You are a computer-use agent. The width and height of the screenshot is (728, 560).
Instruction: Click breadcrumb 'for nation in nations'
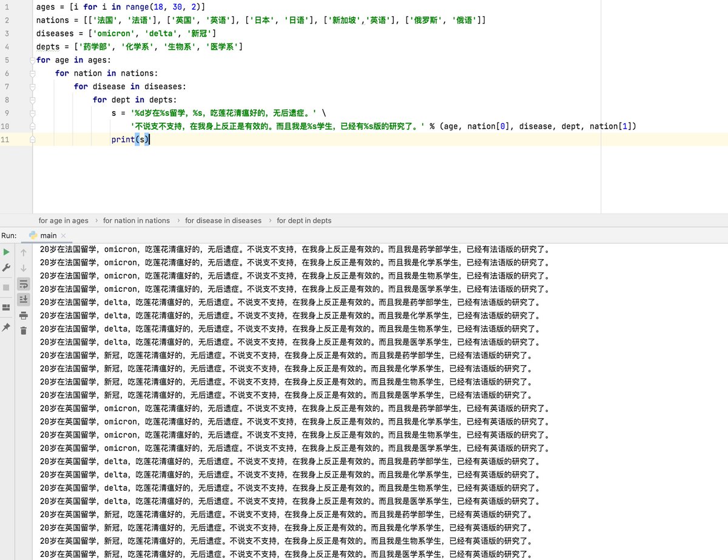pos(136,220)
